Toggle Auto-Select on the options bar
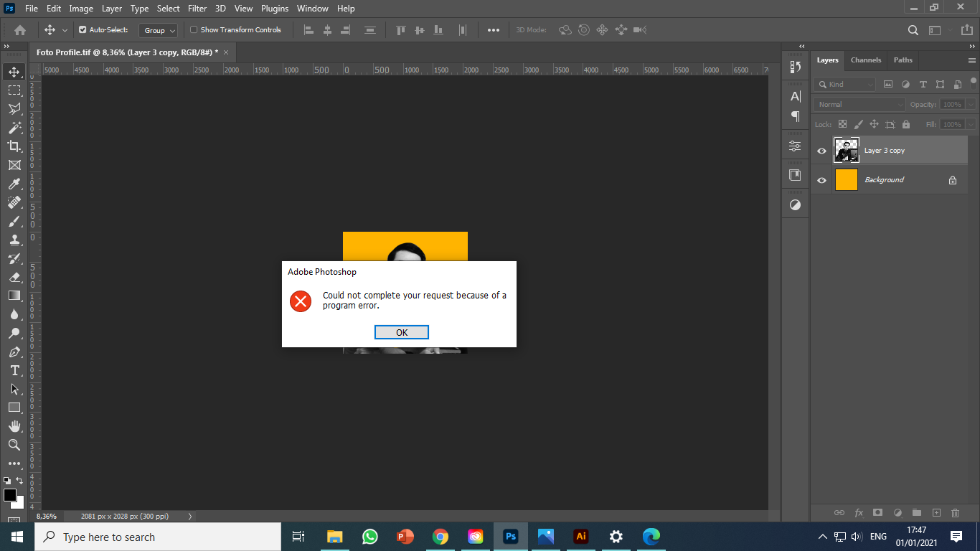Viewport: 980px width, 551px height. point(83,30)
